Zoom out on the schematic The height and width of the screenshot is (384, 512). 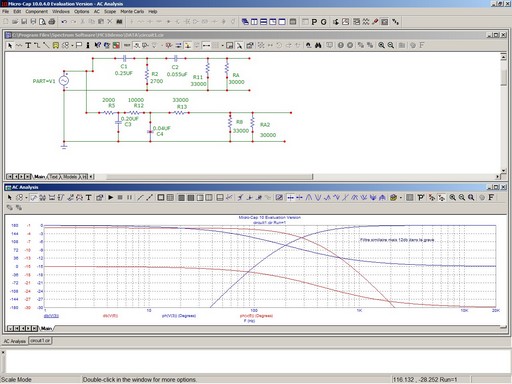point(391,45)
